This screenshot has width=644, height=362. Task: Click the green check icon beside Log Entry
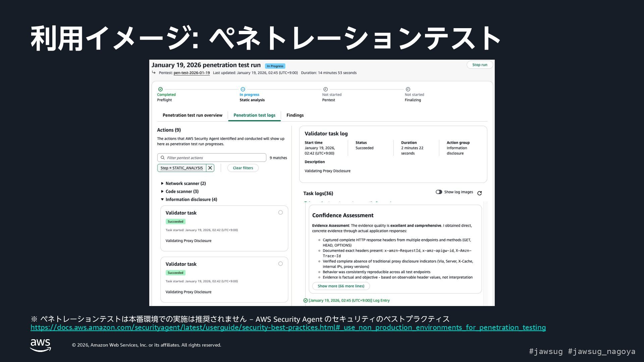click(306, 300)
